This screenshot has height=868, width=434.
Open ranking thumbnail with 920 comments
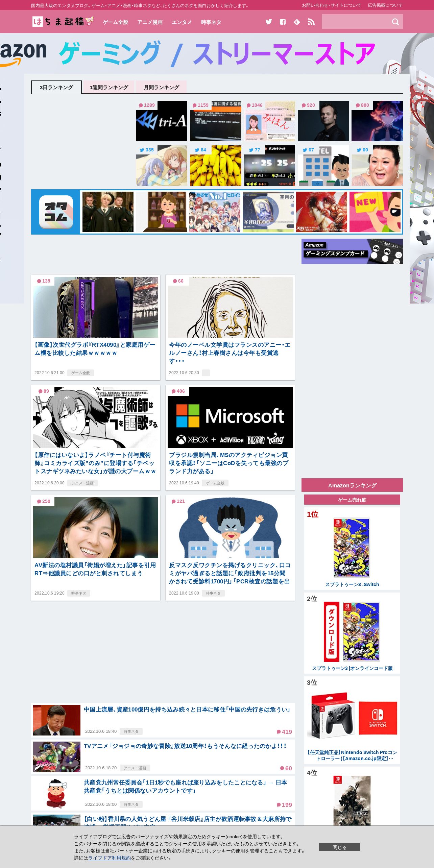click(323, 121)
